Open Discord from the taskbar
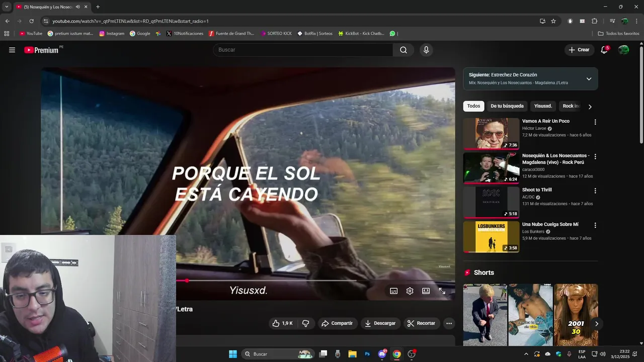The image size is (644, 362). pyautogui.click(x=382, y=354)
